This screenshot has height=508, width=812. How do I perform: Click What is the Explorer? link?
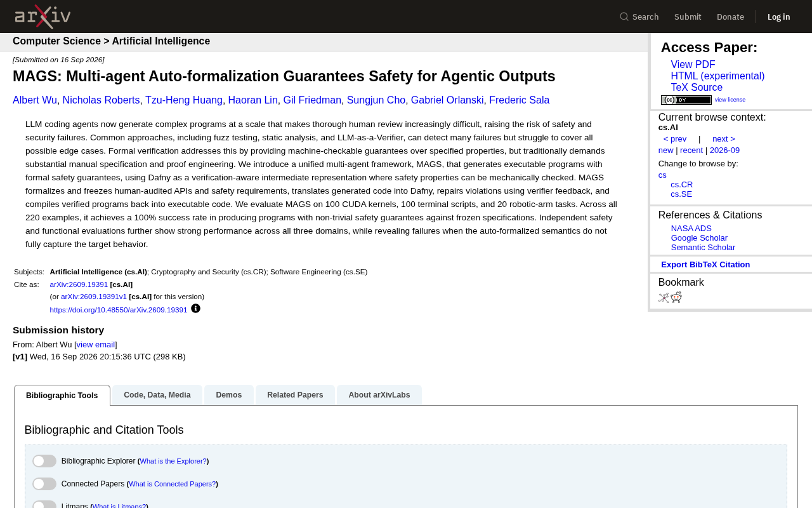173,461
